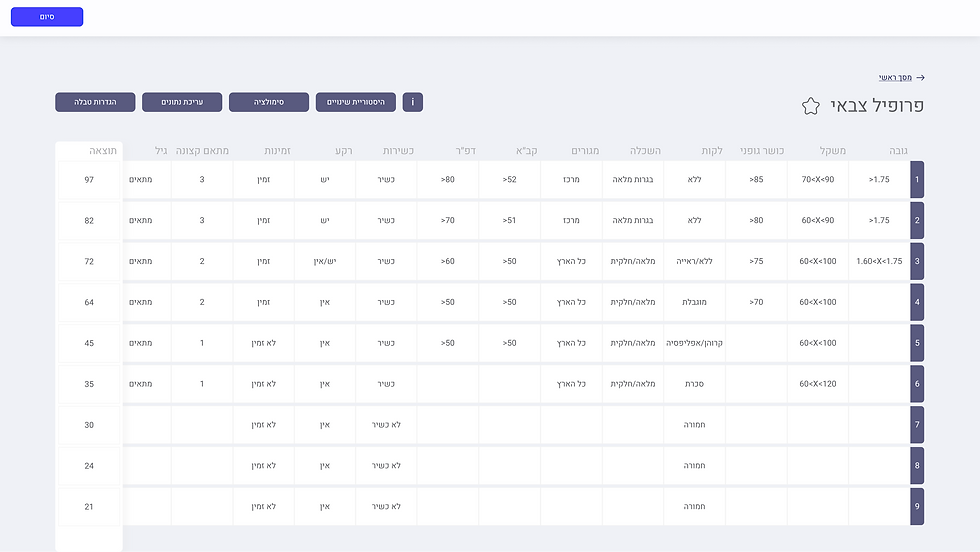Viewport: 980px width, 552px height.
Task: Toggle the favorite star next to פרופיל צבאי
Action: coord(811,106)
